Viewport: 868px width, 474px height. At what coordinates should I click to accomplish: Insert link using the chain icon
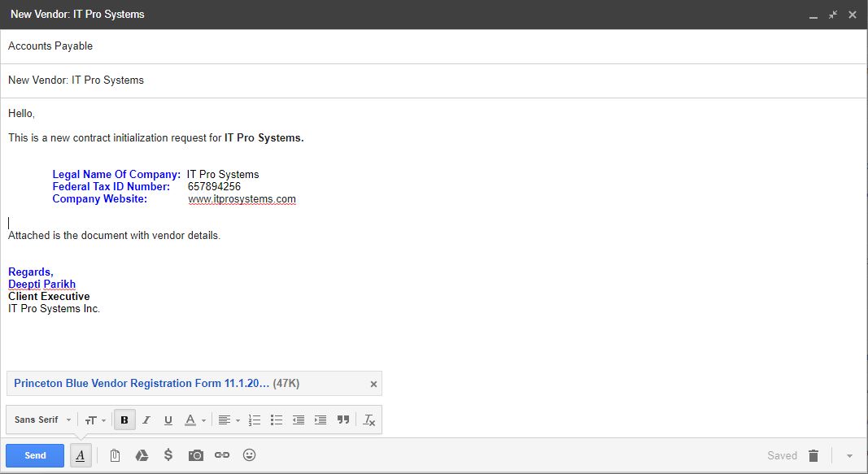(x=222, y=454)
